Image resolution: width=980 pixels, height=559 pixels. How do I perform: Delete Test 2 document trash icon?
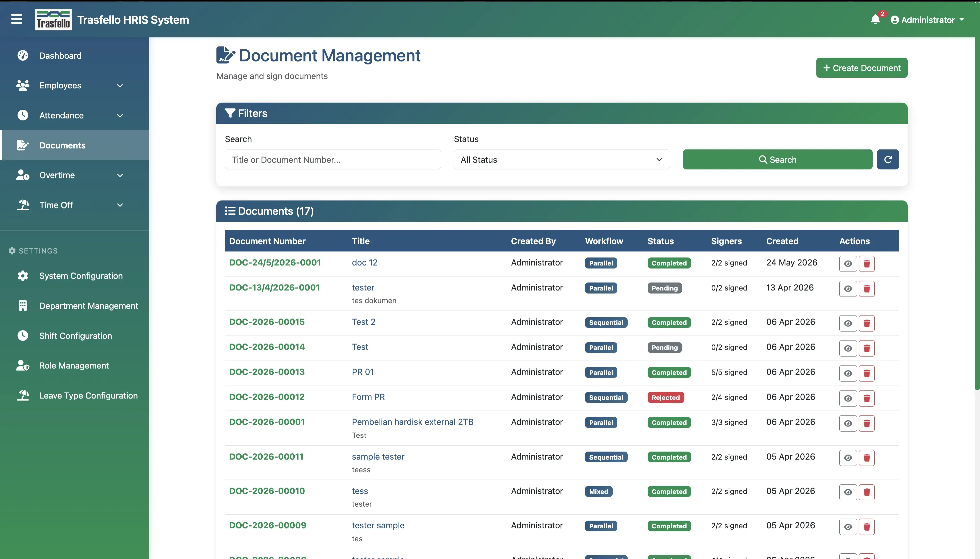(866, 323)
